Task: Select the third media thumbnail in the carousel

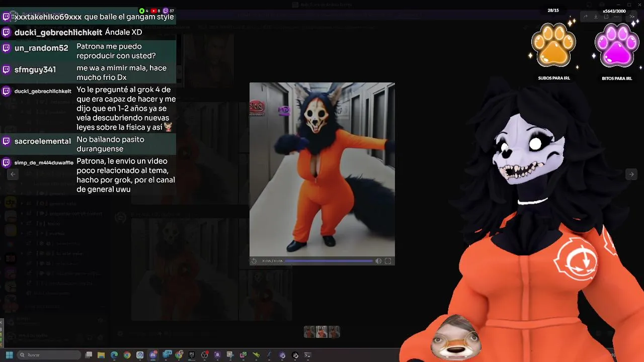Action: [334, 332]
